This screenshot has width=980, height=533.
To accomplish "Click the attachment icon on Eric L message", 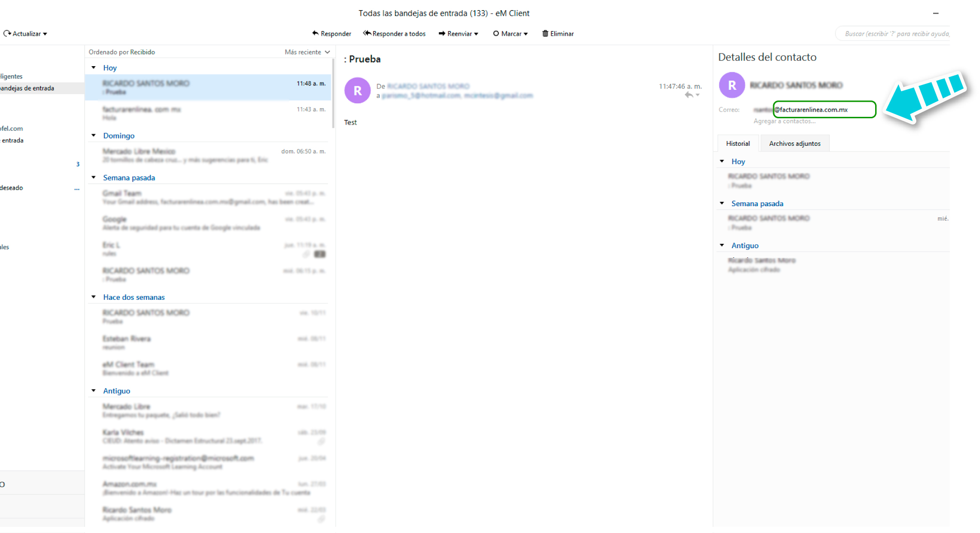I will 306,254.
